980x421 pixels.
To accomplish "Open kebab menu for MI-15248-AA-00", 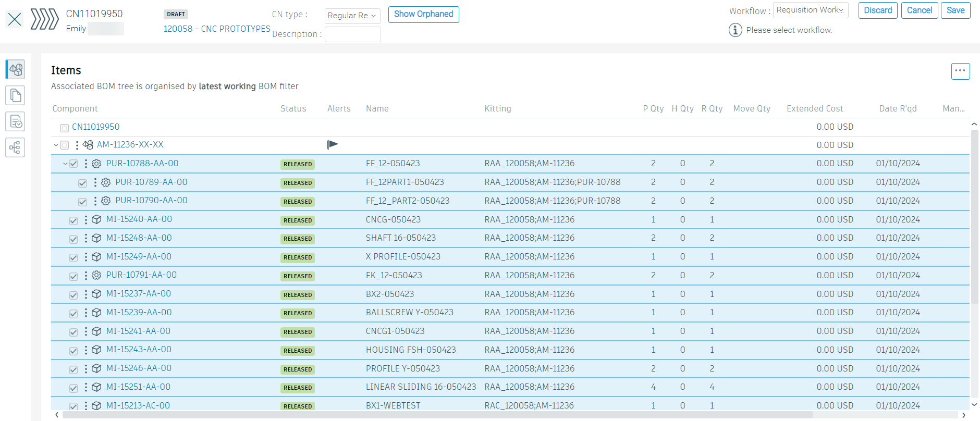I will pos(86,238).
